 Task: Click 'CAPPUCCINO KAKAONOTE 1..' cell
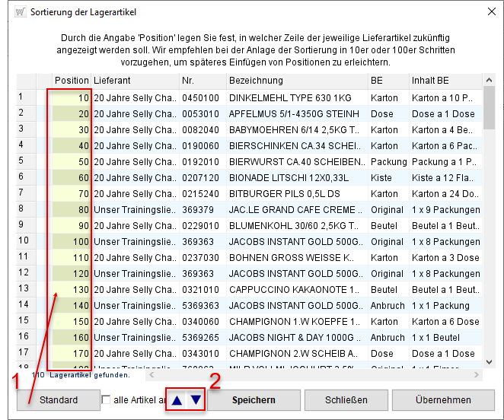click(298, 290)
